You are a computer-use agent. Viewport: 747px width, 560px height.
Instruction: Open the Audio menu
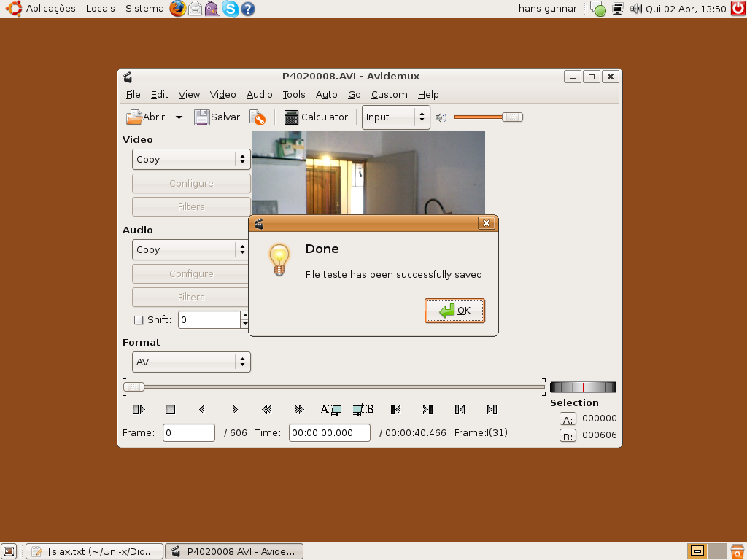pos(259,94)
